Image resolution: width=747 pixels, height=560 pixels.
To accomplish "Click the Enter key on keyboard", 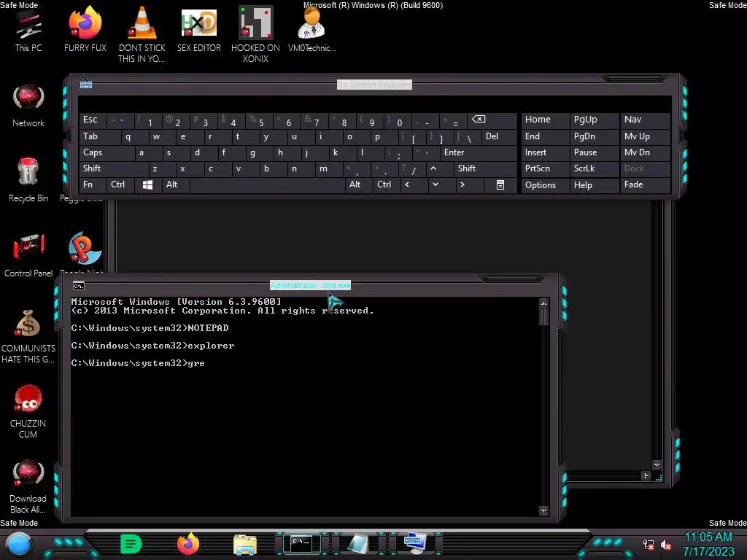I will click(x=479, y=152).
